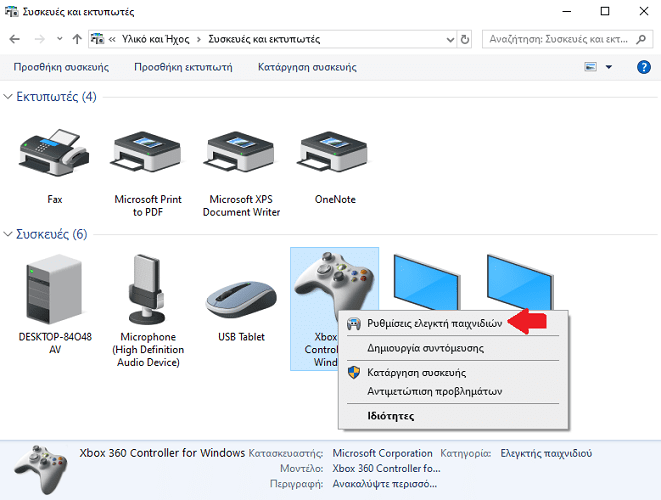Collapse the Συσκευές (6) group
The image size is (661, 500).
(8, 234)
